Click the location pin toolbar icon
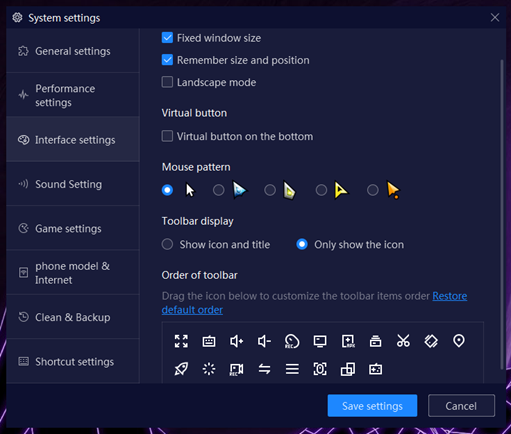Image resolution: width=511 pixels, height=434 pixels. pyautogui.click(x=459, y=341)
